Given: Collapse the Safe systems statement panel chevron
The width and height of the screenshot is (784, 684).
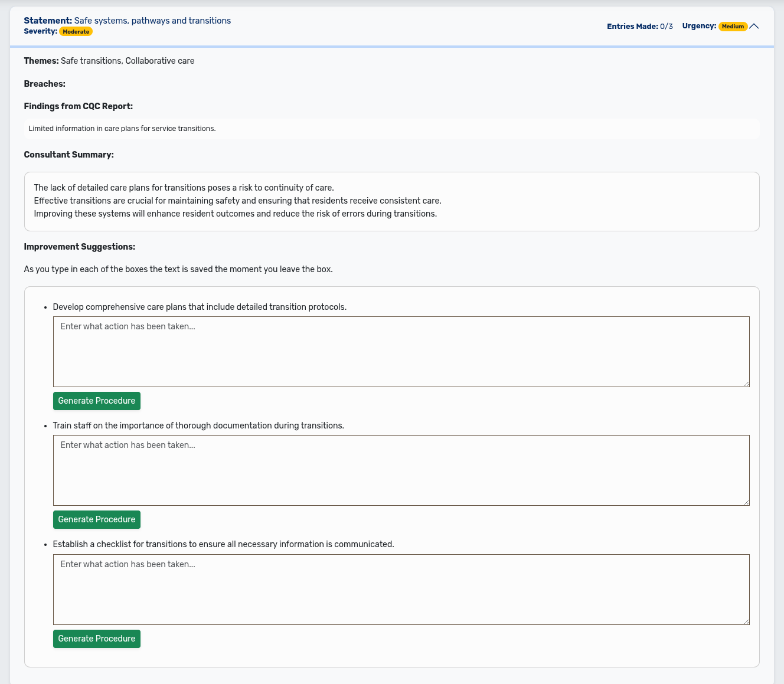Looking at the screenshot, I should click(x=754, y=26).
